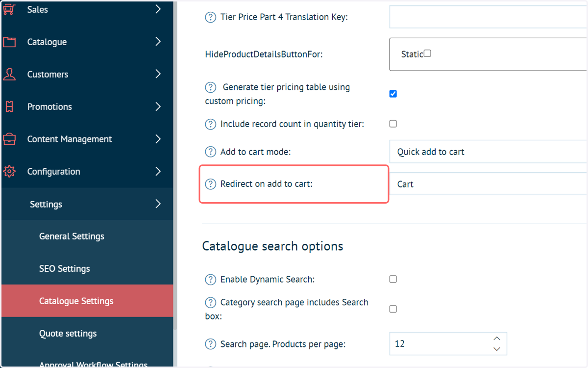This screenshot has height=368, width=588.
Task: Click the Catalogue box icon
Action: point(9,42)
